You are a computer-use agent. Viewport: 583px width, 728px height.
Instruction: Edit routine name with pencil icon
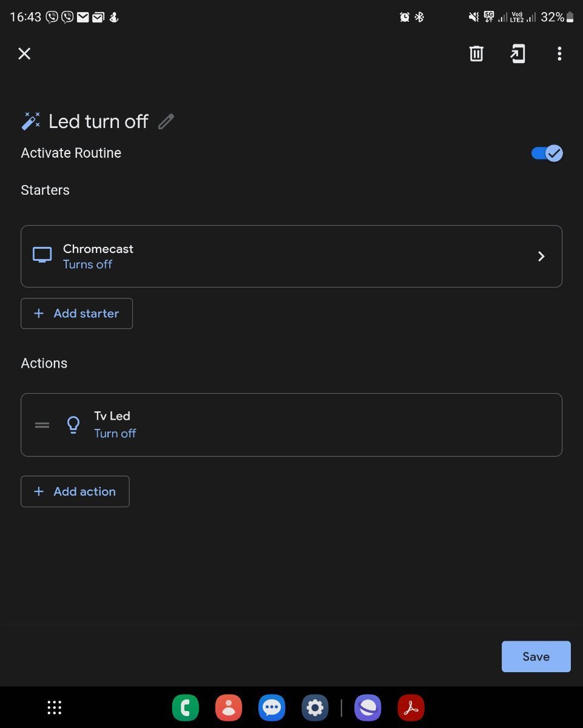click(166, 122)
